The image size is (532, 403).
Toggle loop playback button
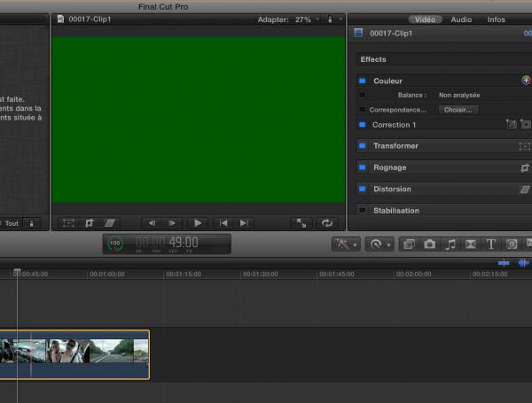point(327,223)
